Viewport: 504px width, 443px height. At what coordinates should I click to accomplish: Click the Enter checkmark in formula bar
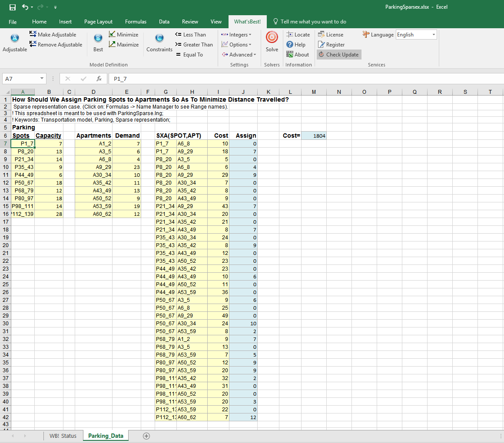click(83, 78)
